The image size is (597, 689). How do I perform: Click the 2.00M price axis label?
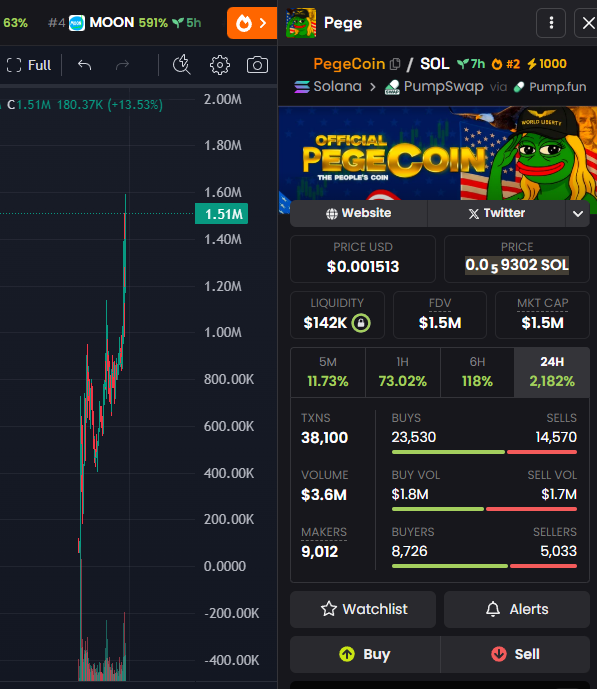[x=223, y=99]
